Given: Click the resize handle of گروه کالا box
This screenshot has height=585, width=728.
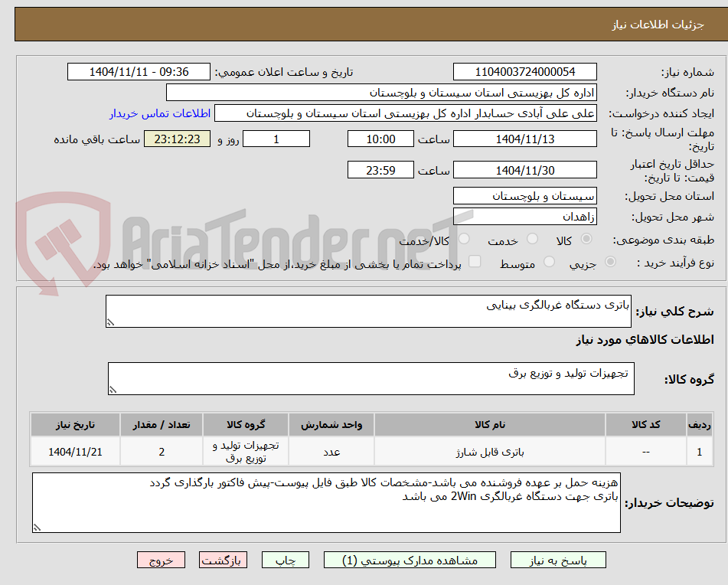Looking at the screenshot, I should pos(113,390).
